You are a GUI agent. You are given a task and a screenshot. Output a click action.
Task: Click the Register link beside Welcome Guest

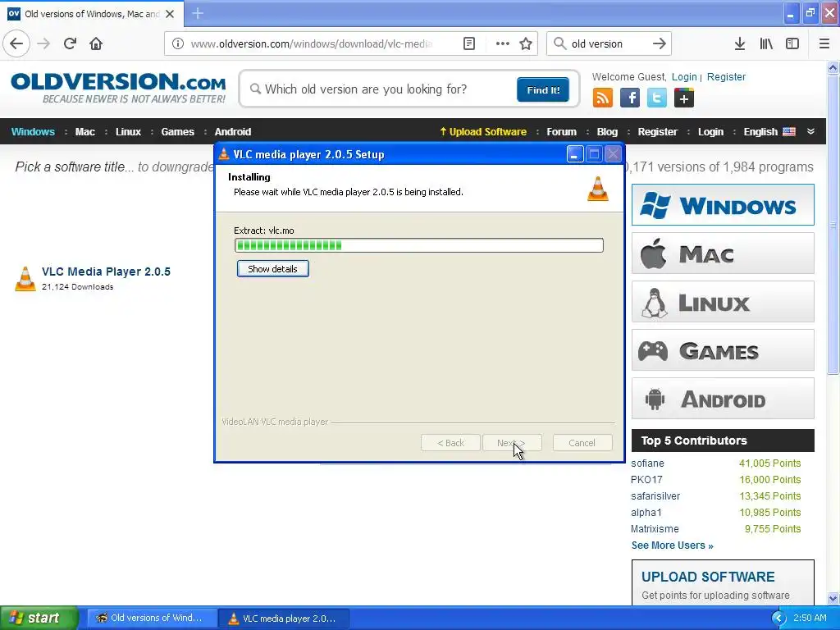click(x=726, y=76)
